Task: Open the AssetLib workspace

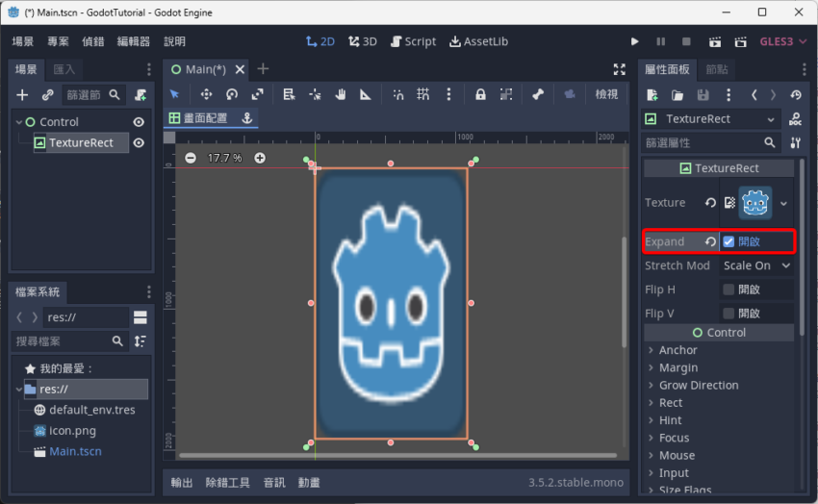Action: coord(479,41)
